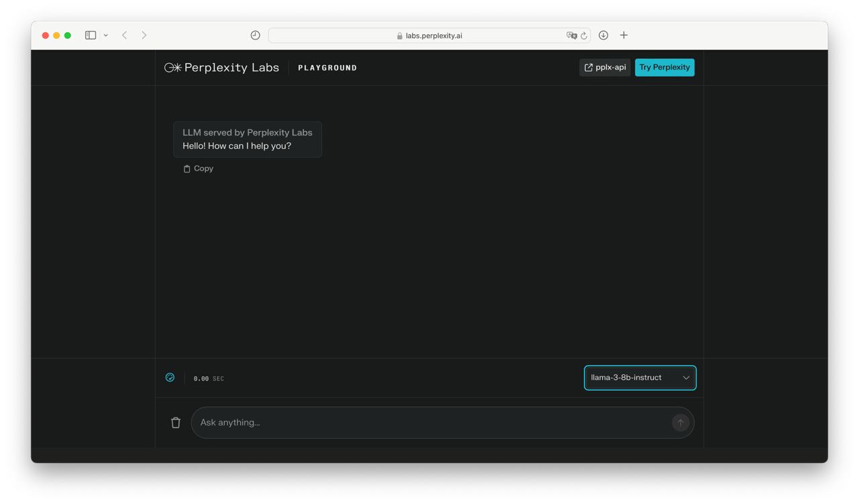Open the pplx-api external link
This screenshot has width=859, height=504.
click(x=605, y=67)
